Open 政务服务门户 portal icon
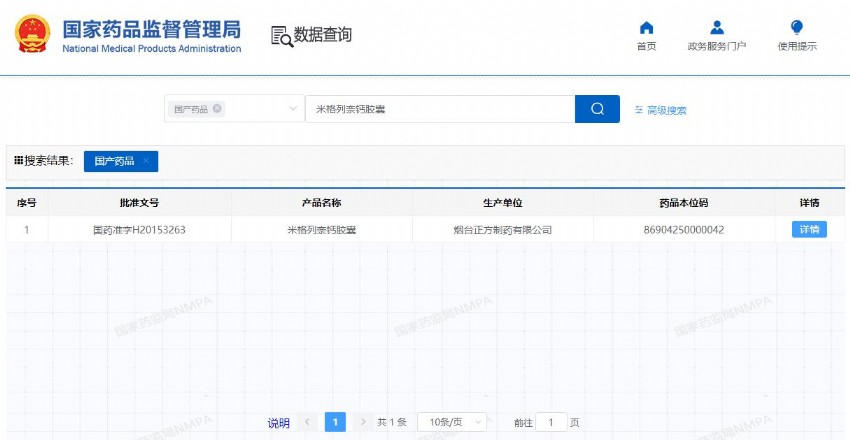This screenshot has height=440, width=850. point(716,28)
